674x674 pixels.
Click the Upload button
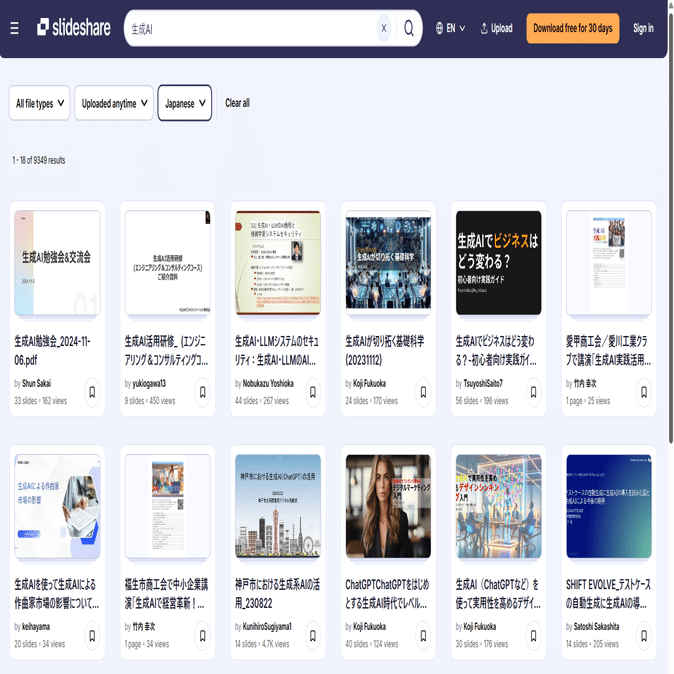pos(496,28)
